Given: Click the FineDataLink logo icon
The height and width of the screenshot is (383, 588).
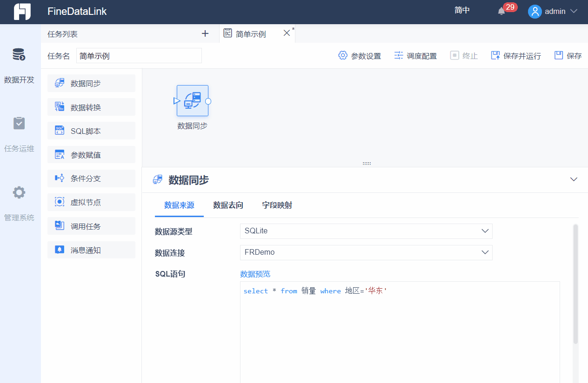Looking at the screenshot, I should click(x=22, y=12).
